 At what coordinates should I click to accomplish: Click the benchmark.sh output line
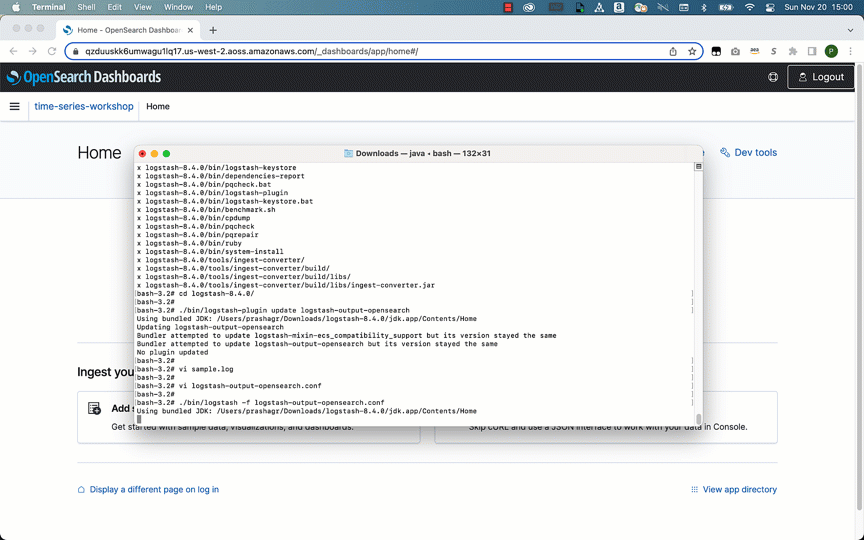[x=206, y=209]
